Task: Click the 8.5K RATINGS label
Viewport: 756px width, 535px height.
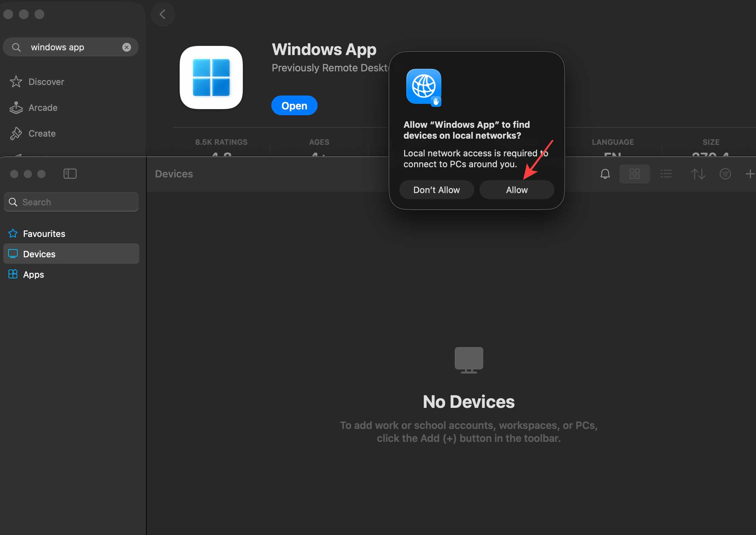Action: [x=221, y=142]
